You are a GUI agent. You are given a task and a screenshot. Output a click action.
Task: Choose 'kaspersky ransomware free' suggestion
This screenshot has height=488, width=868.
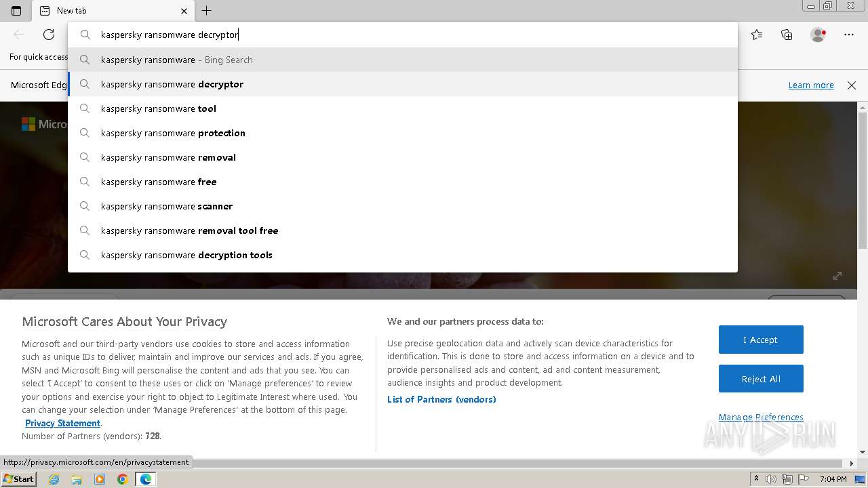pos(403,182)
